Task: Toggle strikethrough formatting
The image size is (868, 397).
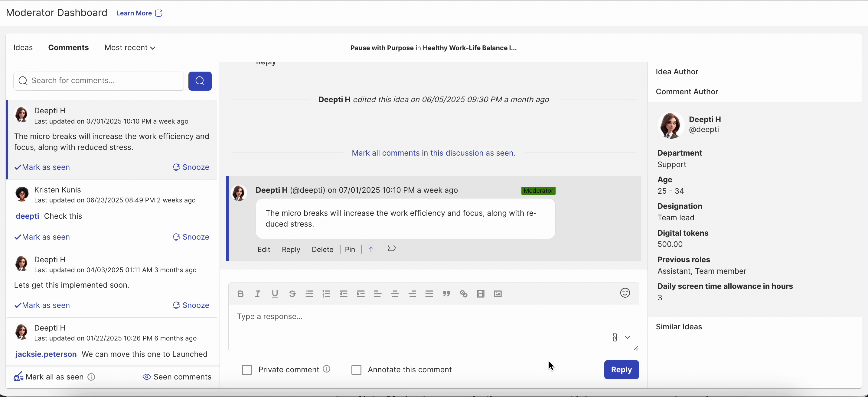Action: 292,294
